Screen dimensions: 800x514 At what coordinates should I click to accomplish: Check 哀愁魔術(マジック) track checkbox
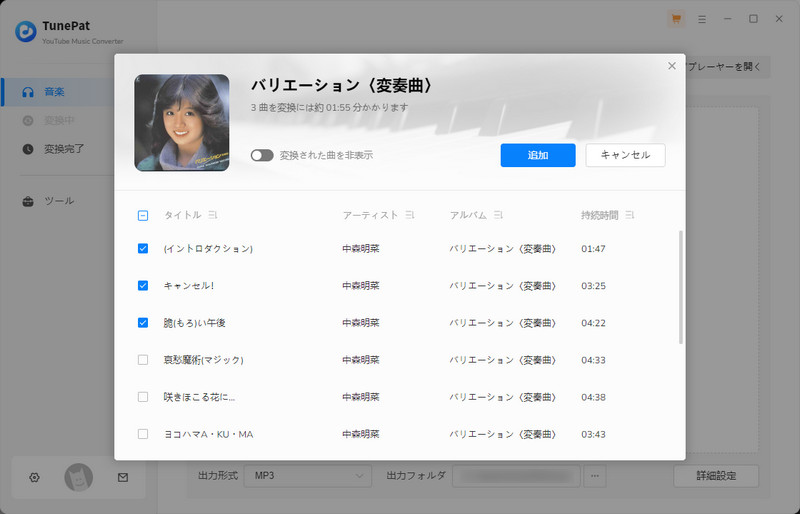(143, 360)
